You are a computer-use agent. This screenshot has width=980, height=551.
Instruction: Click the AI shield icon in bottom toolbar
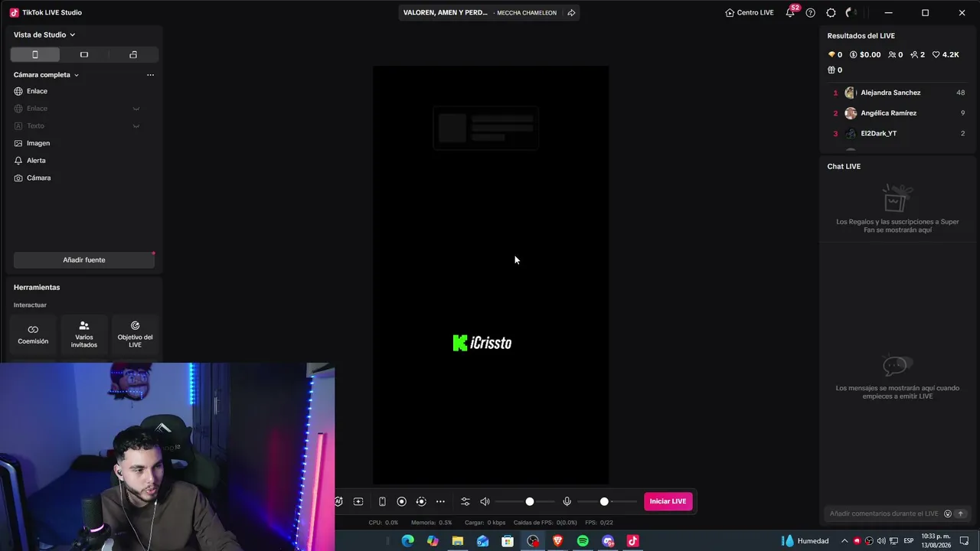[x=338, y=501]
